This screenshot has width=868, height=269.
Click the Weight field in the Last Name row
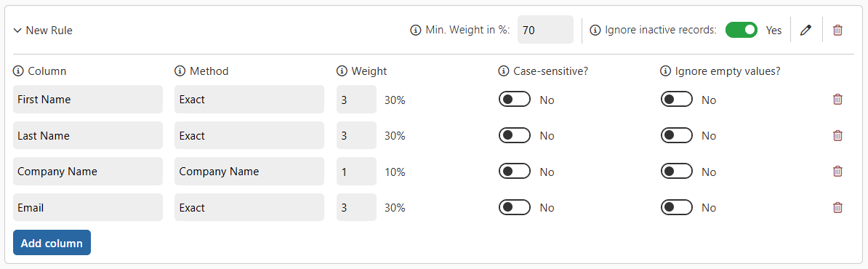coord(356,136)
